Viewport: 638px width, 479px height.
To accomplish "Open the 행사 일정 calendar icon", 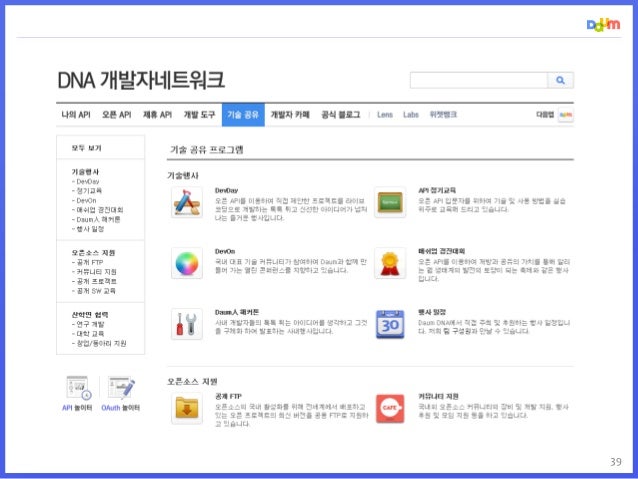I will click(390, 324).
